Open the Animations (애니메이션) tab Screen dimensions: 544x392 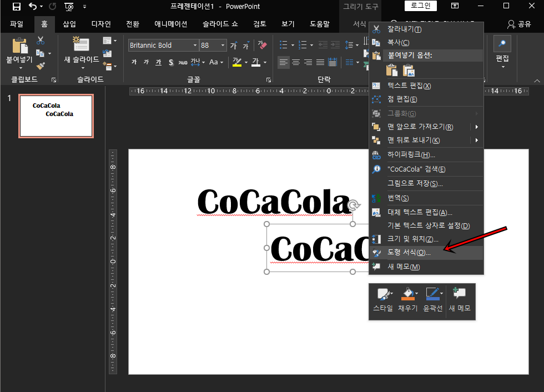(x=171, y=24)
